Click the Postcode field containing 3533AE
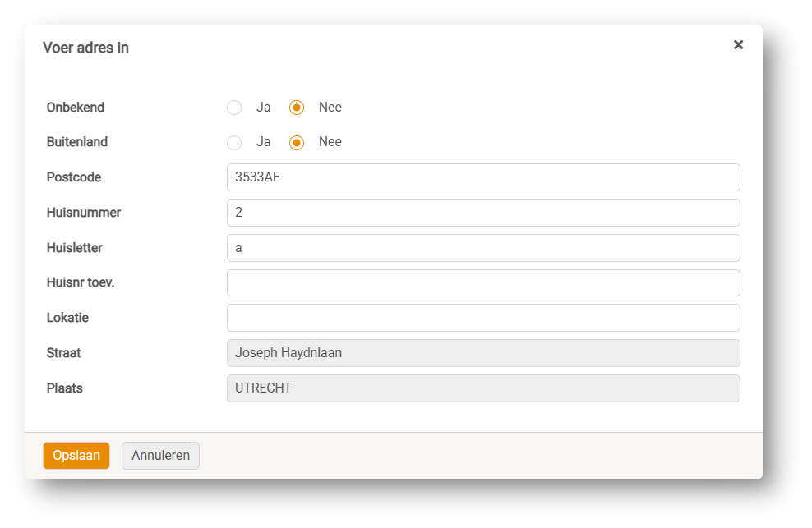This screenshot has height=528, width=812. 483,177
